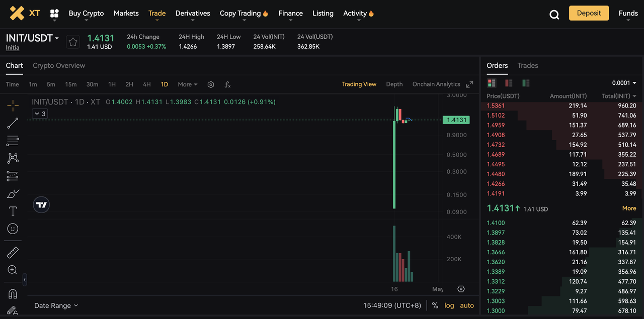Open the Markets menu
The height and width of the screenshot is (319, 644).
tap(126, 14)
